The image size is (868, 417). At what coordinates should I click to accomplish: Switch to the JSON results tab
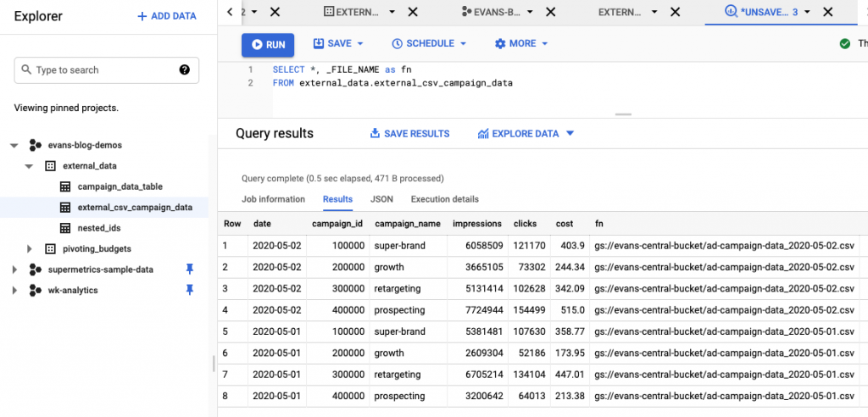(381, 199)
